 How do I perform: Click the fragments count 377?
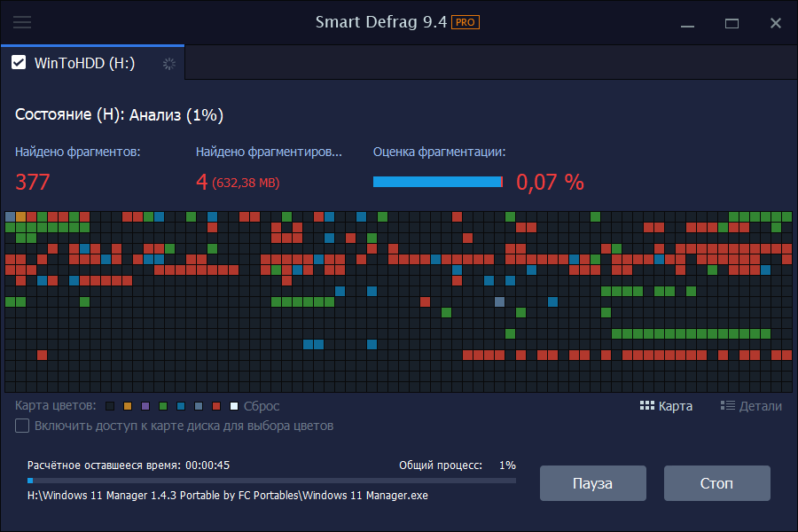coord(33,183)
